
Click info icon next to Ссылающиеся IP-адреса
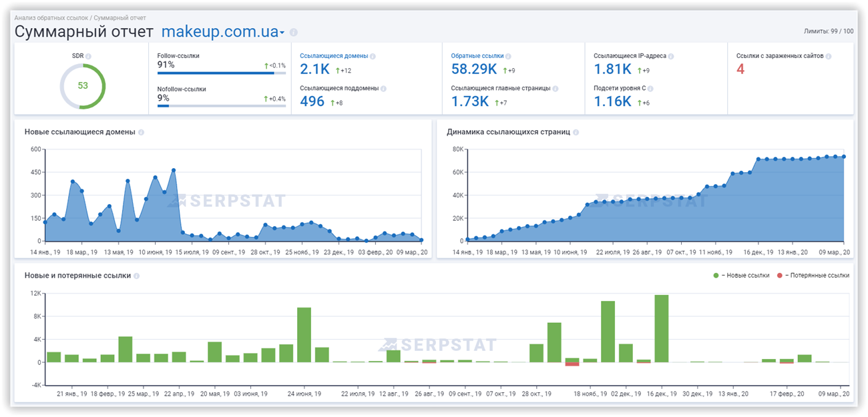pyautogui.click(x=670, y=57)
